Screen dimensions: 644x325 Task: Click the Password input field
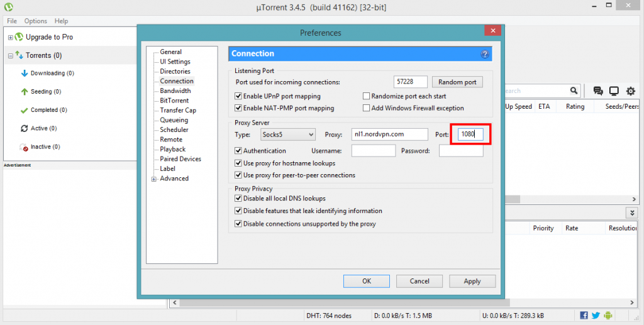coord(461,151)
